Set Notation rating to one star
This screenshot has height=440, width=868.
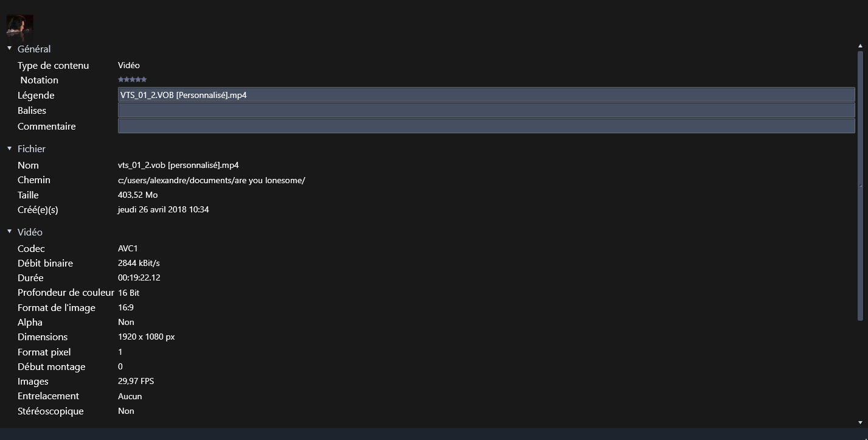(x=120, y=80)
